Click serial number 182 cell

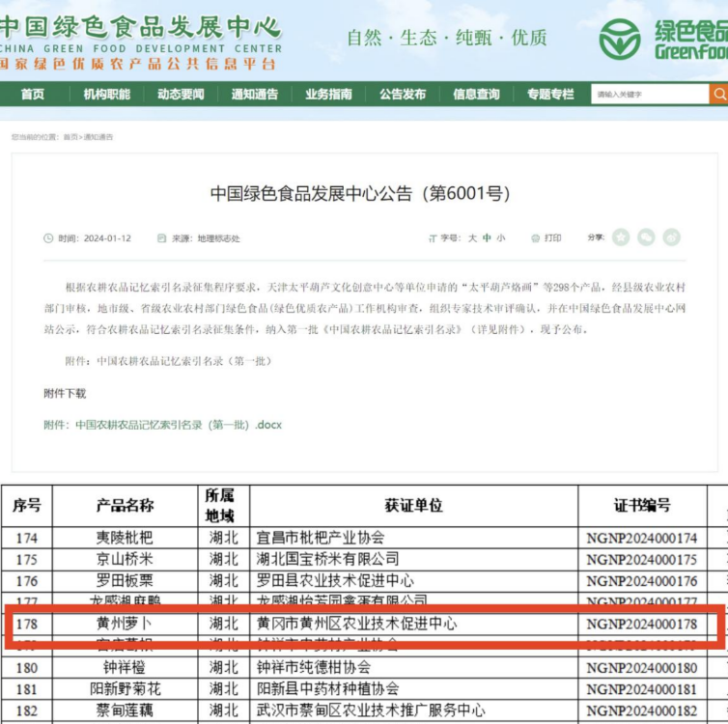[x=27, y=710]
